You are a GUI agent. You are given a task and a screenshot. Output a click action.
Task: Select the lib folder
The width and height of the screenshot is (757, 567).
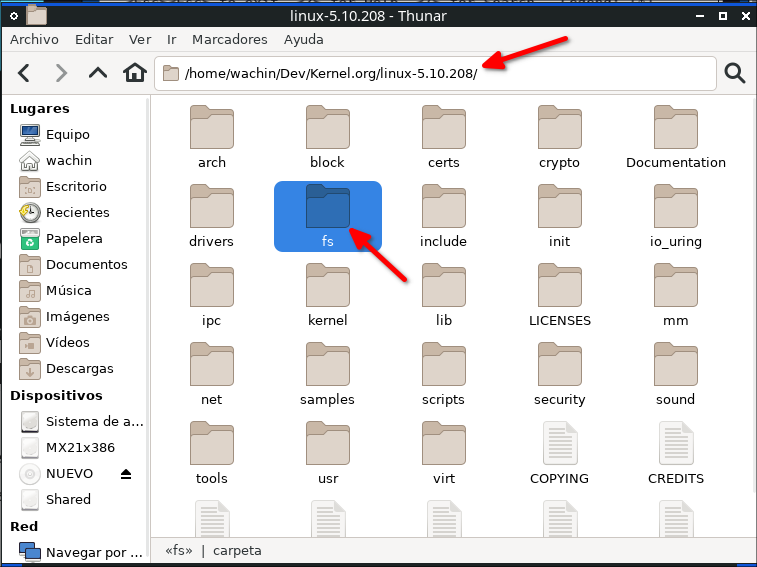(x=443, y=295)
